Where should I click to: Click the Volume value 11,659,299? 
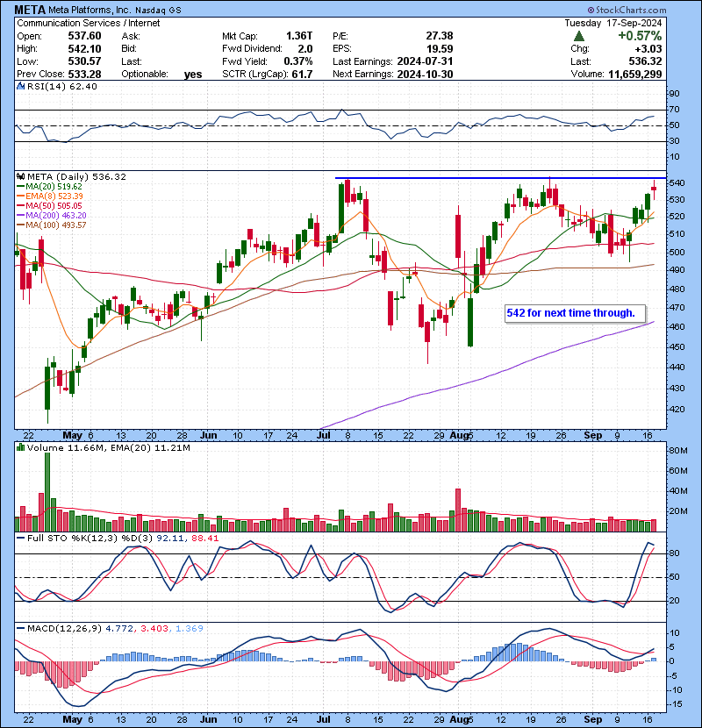pos(635,74)
